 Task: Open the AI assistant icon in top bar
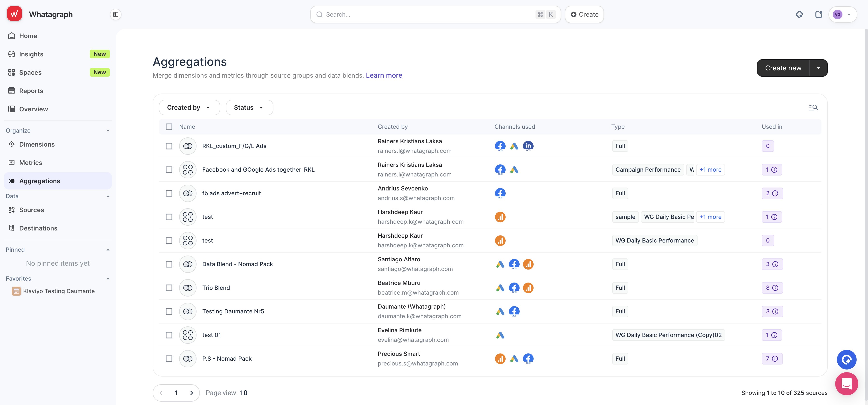pyautogui.click(x=799, y=14)
